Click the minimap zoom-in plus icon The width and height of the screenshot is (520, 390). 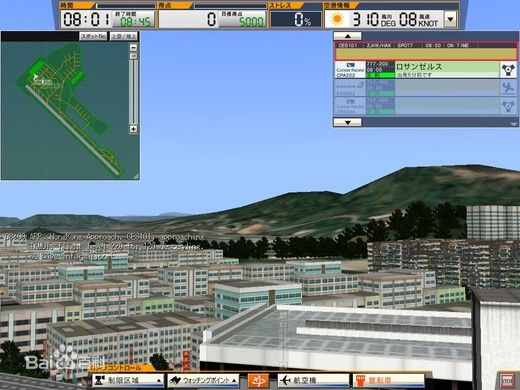[x=133, y=129]
